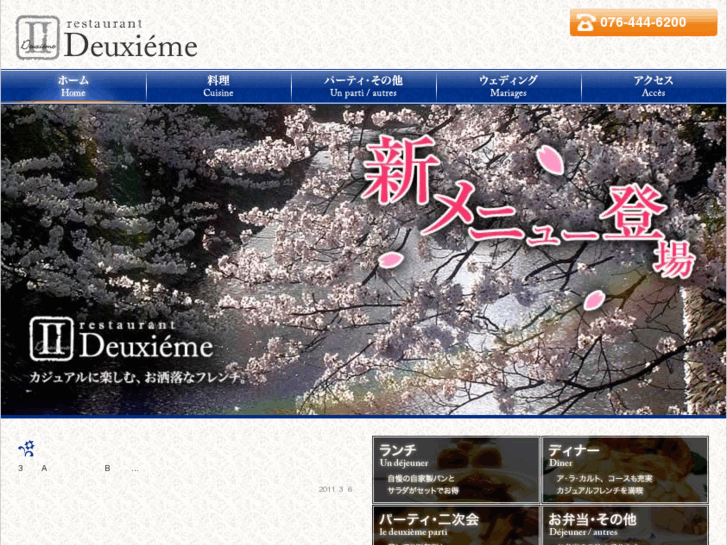View the 新メニュー登場 cherry blossom banner

[364, 260]
